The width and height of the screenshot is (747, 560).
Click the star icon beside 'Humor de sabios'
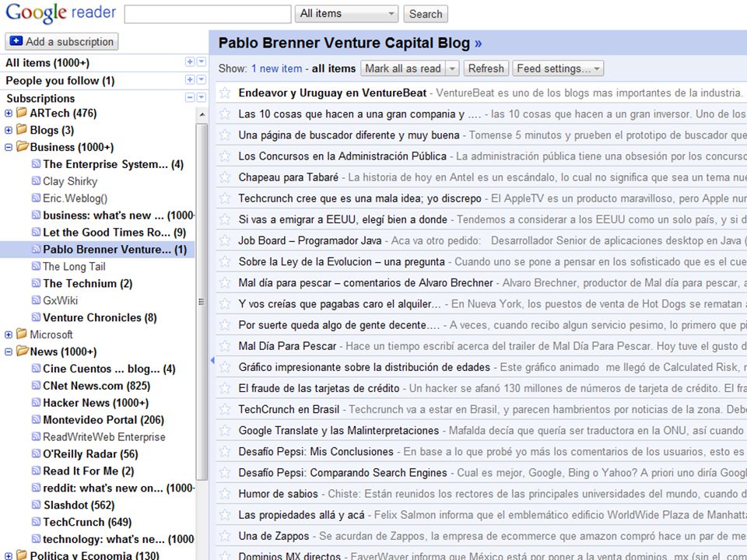[x=225, y=494]
